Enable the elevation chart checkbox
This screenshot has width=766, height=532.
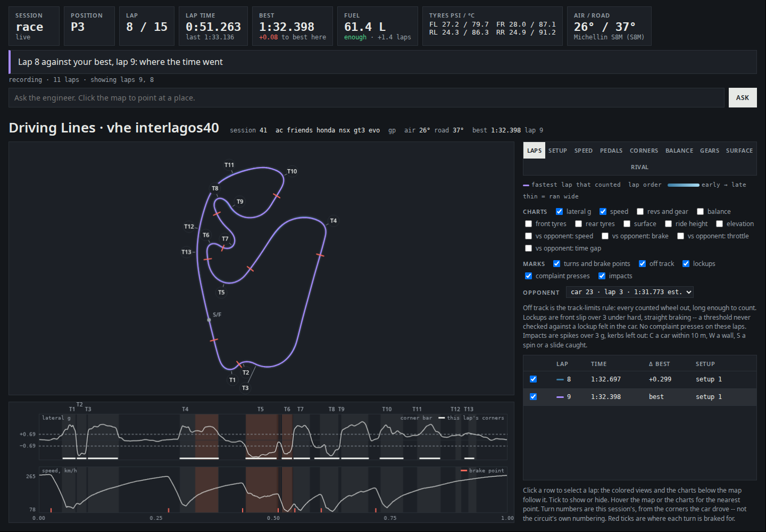[719, 224]
